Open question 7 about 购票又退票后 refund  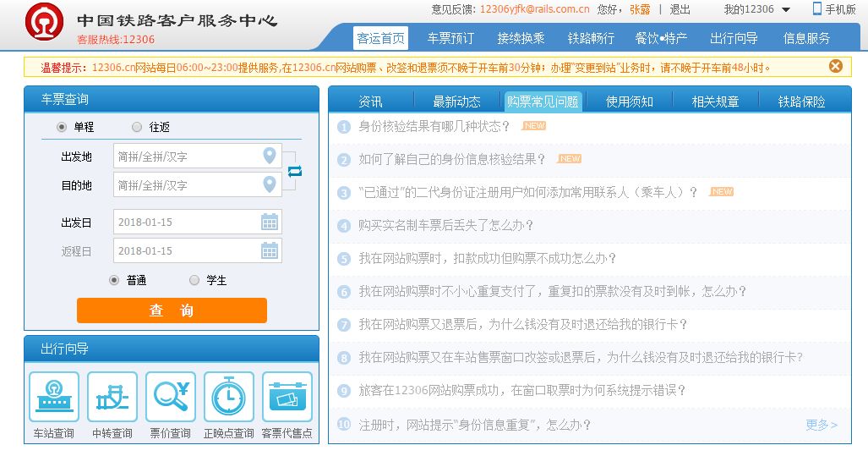click(522, 324)
